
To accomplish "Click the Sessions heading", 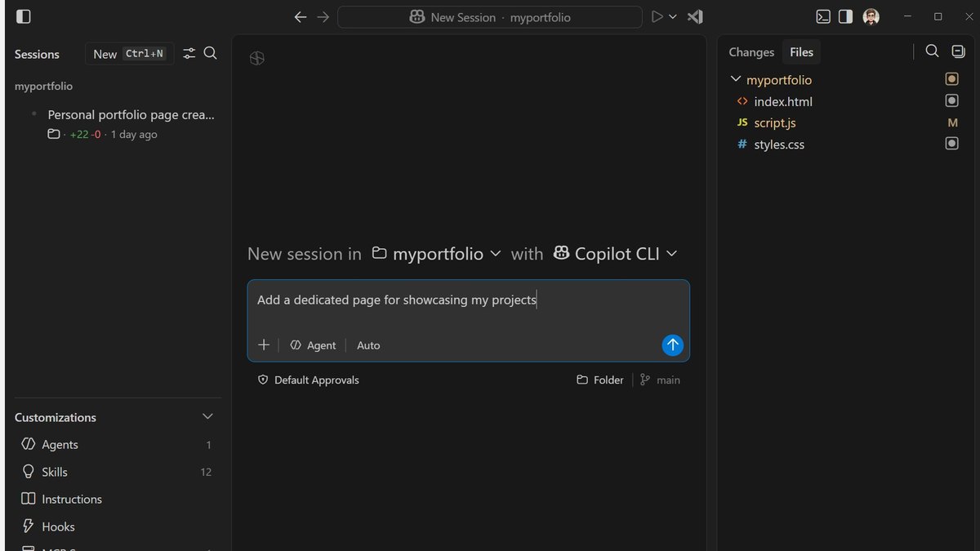I will point(37,54).
